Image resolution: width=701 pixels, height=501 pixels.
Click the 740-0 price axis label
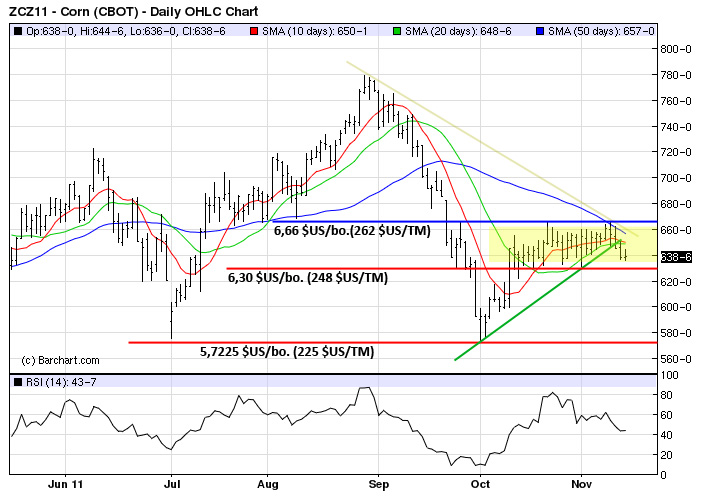click(x=676, y=127)
